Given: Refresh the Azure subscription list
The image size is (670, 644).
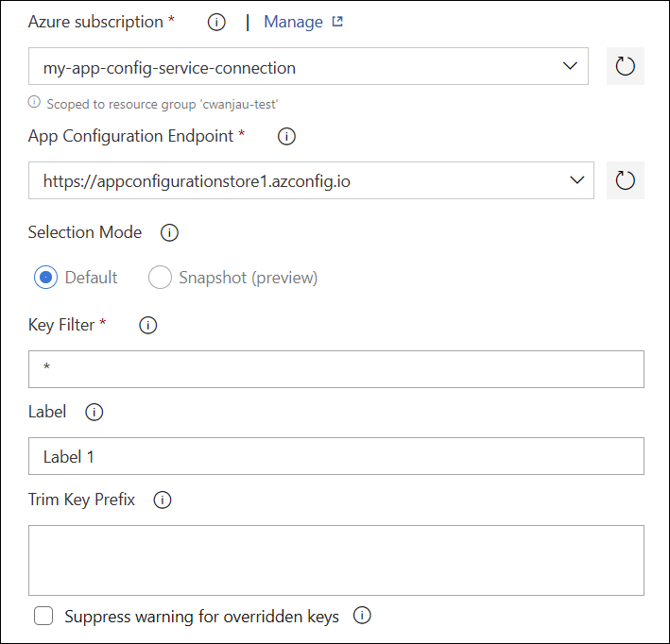Looking at the screenshot, I should point(625,67).
